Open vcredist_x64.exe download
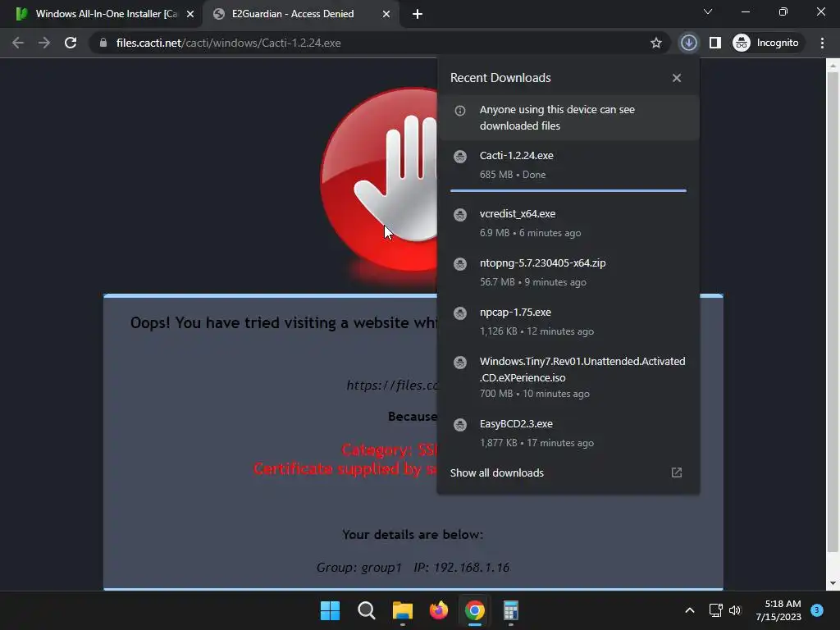The height and width of the screenshot is (630, 840). [x=568, y=223]
